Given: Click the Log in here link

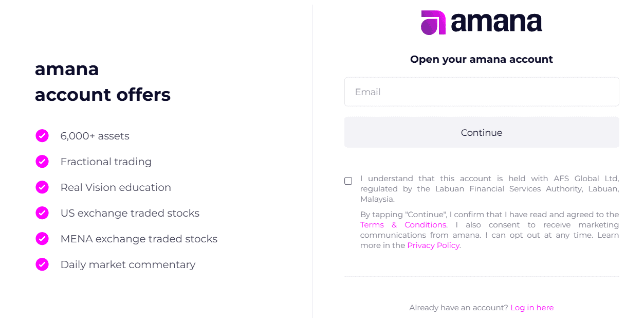Looking at the screenshot, I should coord(532,307).
